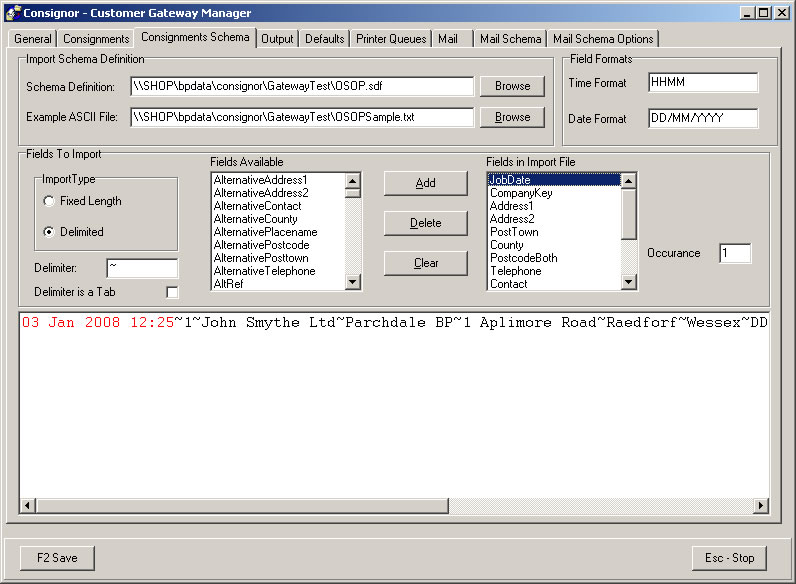Browse for the Schema Definition file
Screen dimensions: 796x584
coord(512,86)
